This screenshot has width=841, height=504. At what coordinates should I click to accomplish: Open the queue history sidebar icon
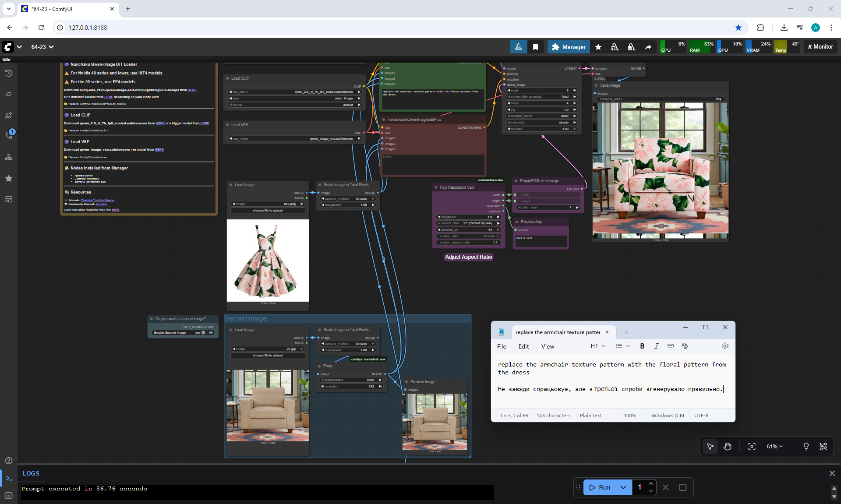click(x=9, y=73)
